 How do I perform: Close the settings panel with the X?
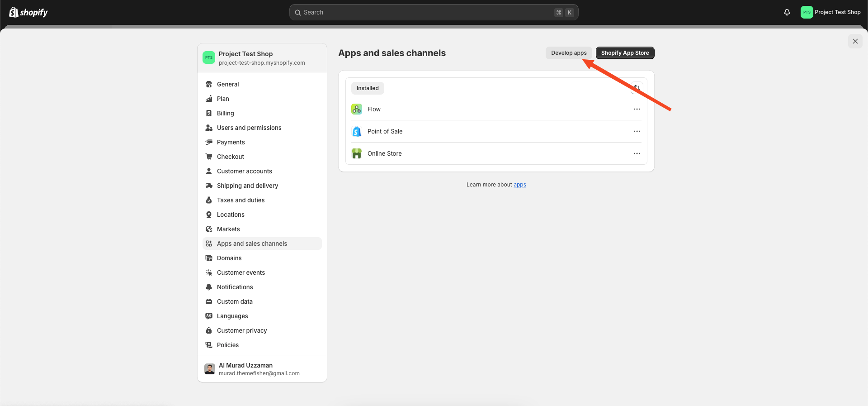point(855,41)
